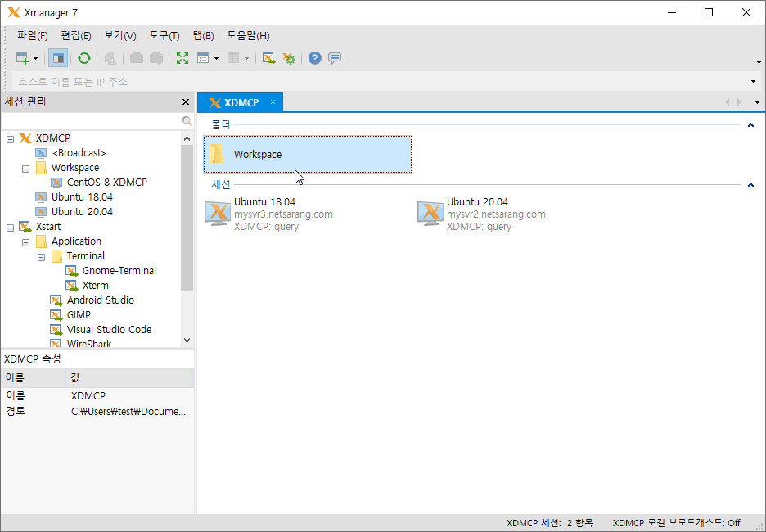
Task: Select Xterm in session tree
Action: (x=95, y=286)
